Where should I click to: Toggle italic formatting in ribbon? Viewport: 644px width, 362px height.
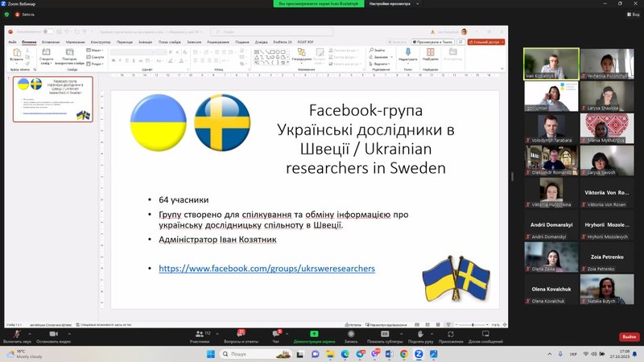click(x=120, y=61)
